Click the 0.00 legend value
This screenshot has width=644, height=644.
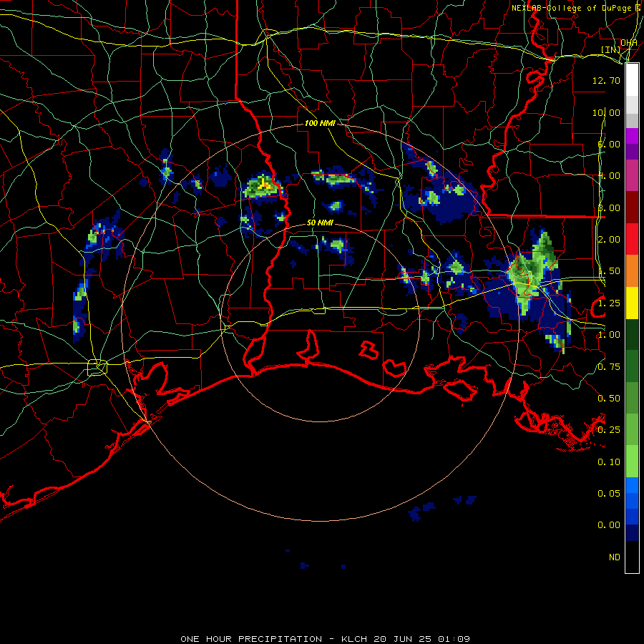pyautogui.click(x=609, y=525)
